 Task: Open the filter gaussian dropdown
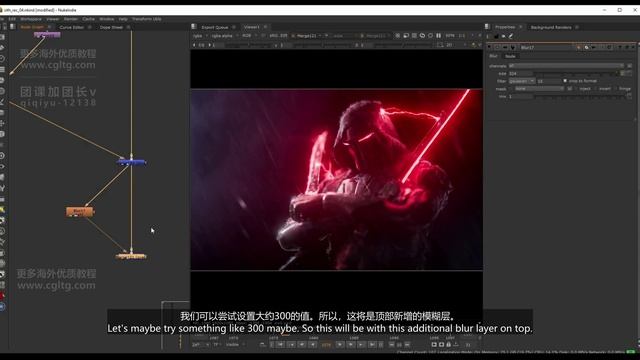(521, 81)
